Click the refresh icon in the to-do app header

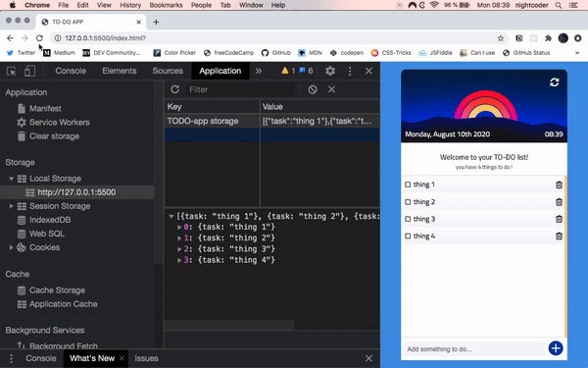pos(555,82)
